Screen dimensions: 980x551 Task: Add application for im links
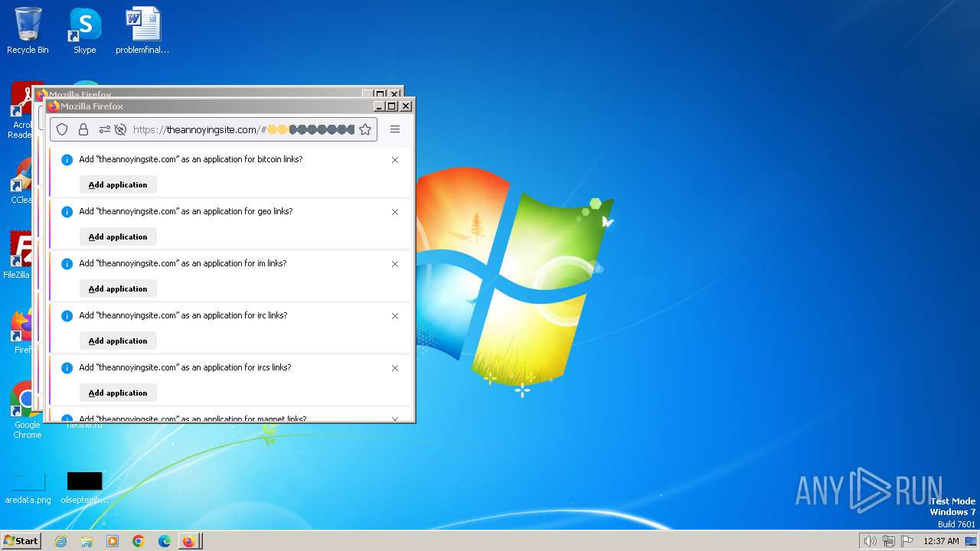[118, 289]
